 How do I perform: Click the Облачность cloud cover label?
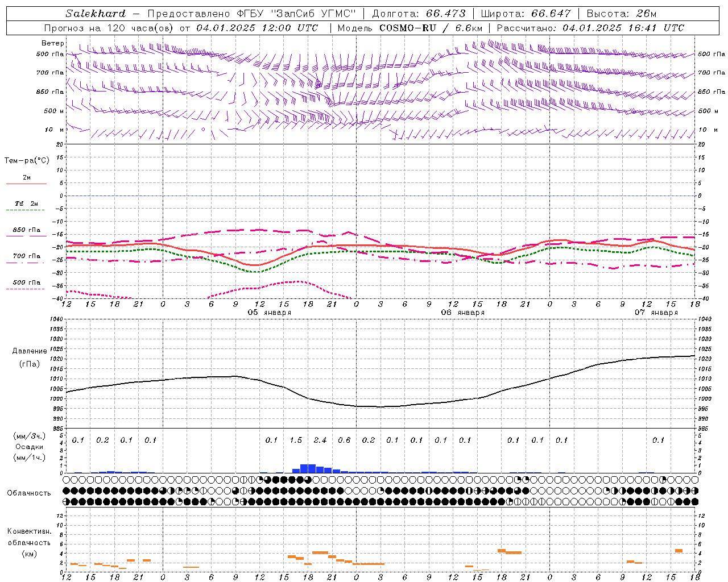(x=29, y=493)
